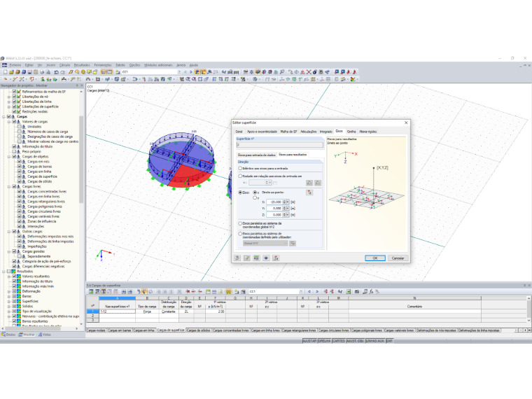Viewport: 532px width, 399px height.
Task: Switch to the Malha de EF tab
Action: click(288, 132)
